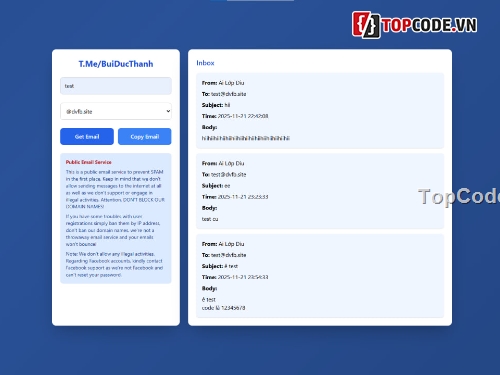Click the email username input field
The image size is (500, 375).
[116, 86]
